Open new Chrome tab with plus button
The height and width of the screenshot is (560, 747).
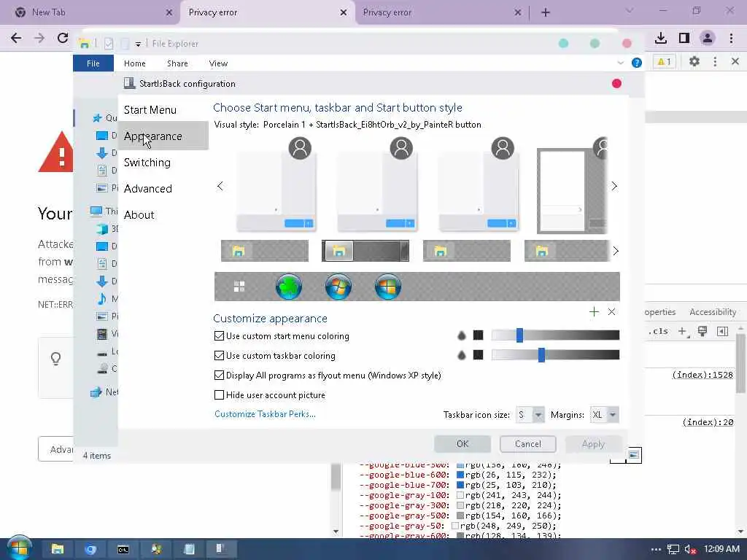546,12
